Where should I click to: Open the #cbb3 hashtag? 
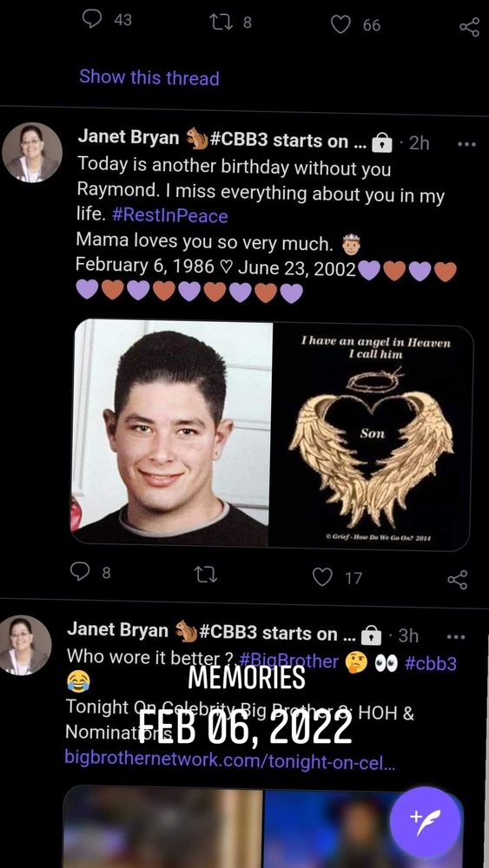pyautogui.click(x=431, y=663)
